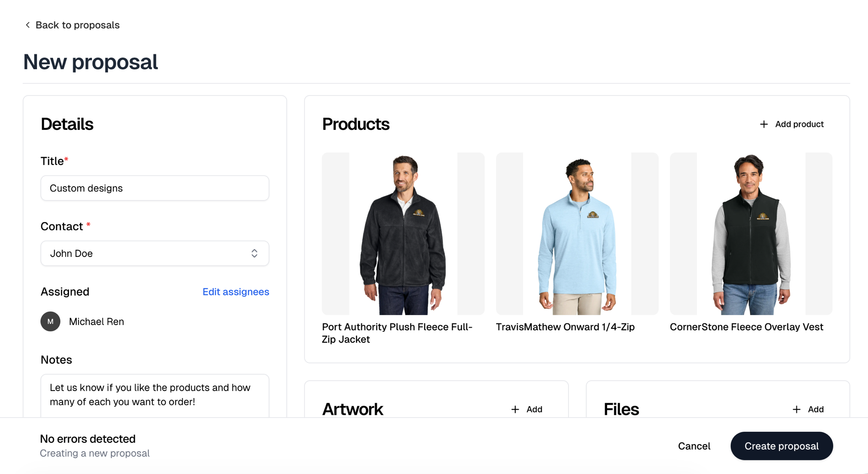Select assignee name Michael Ren
Viewport: 868px width, 474px height.
point(96,321)
